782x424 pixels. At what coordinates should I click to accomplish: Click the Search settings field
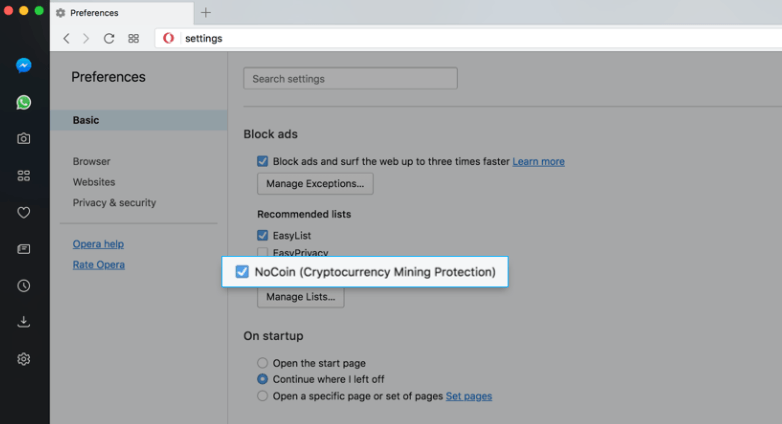[x=350, y=79]
